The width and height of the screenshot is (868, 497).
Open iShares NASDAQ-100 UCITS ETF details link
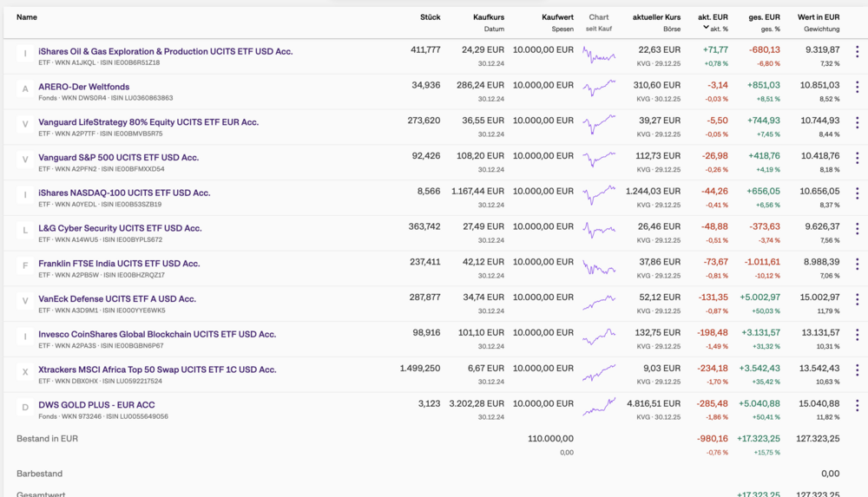(x=124, y=193)
